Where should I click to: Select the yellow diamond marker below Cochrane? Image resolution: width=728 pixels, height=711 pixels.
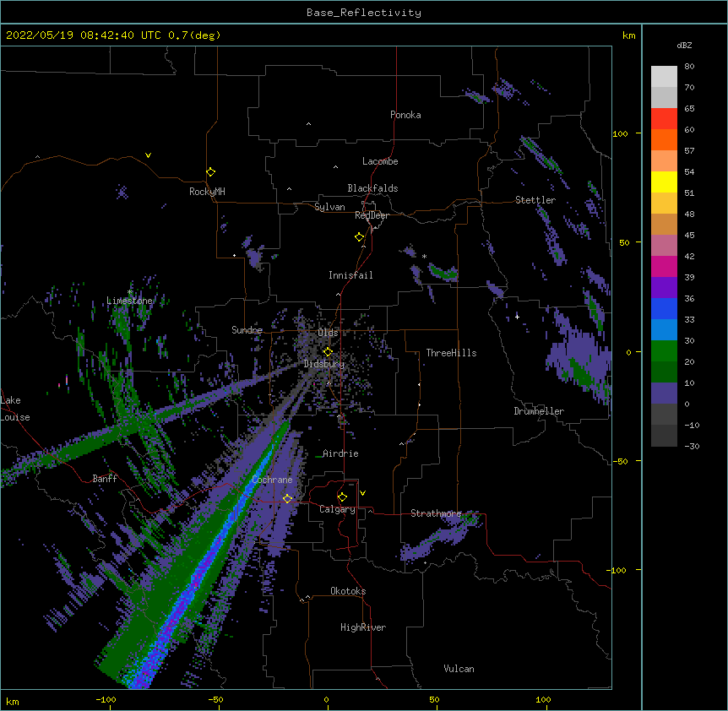(x=287, y=498)
